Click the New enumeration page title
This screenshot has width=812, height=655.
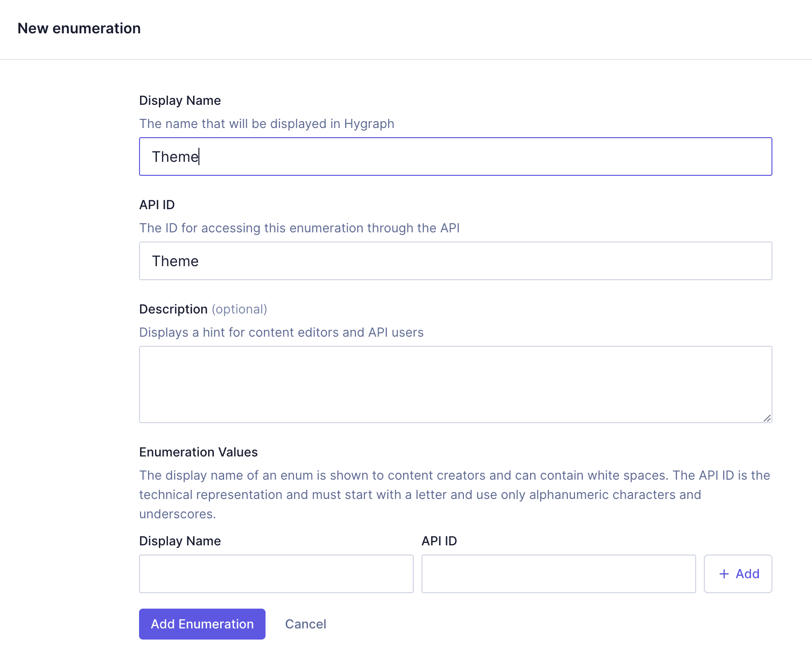click(79, 28)
